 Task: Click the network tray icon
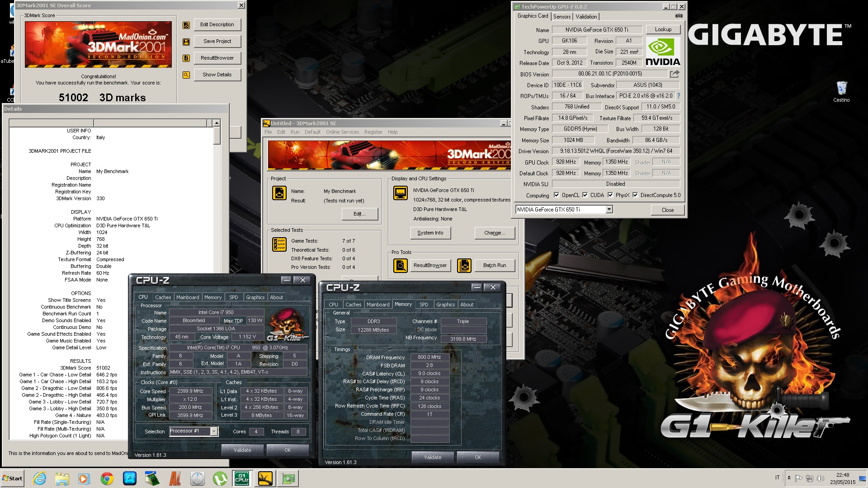pyautogui.click(x=809, y=478)
